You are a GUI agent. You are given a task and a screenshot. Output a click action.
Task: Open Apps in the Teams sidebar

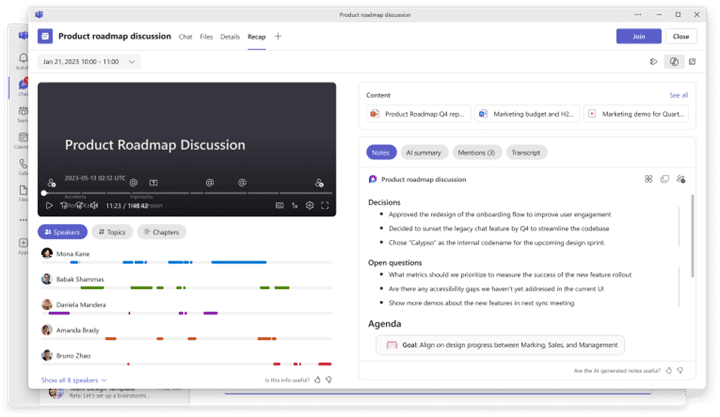(x=22, y=245)
